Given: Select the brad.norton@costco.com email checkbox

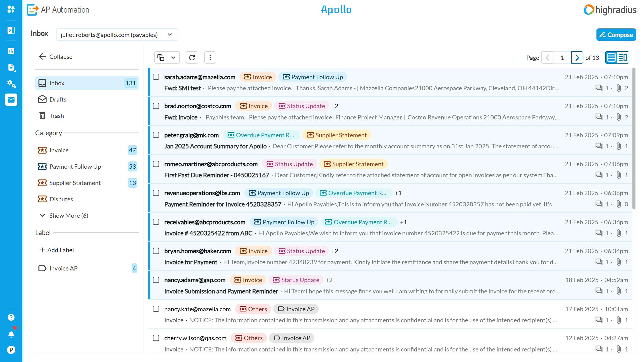Looking at the screenshot, I should click(x=156, y=106).
